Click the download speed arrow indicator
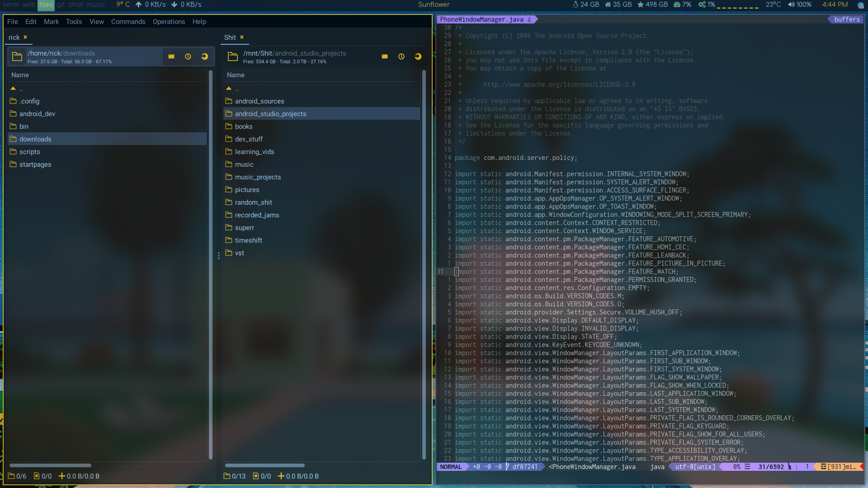 (174, 5)
